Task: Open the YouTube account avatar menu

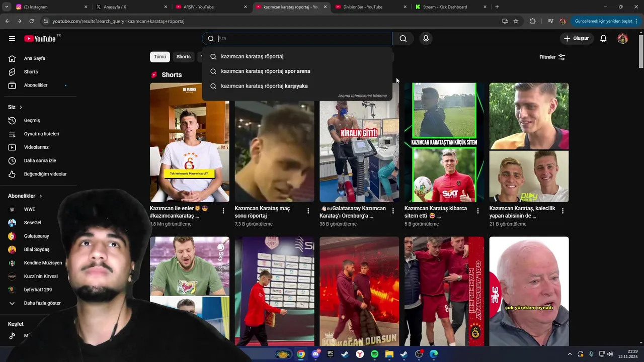Action: [623, 39]
